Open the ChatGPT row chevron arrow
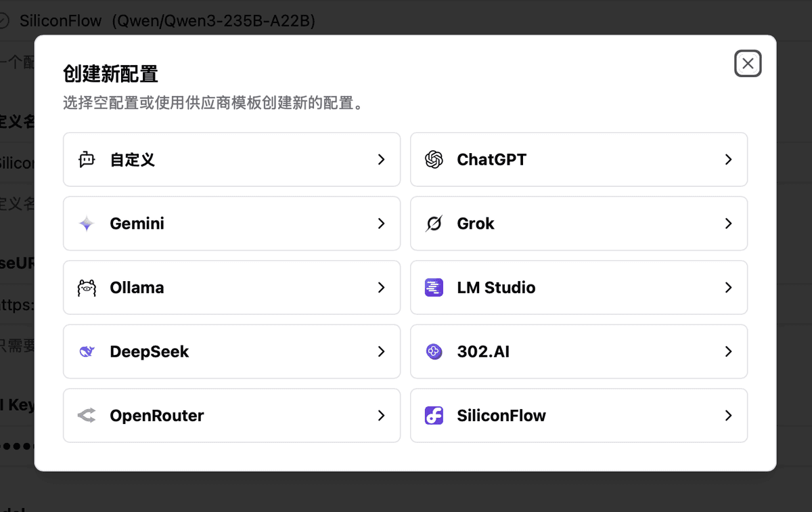The image size is (812, 512). (x=729, y=160)
